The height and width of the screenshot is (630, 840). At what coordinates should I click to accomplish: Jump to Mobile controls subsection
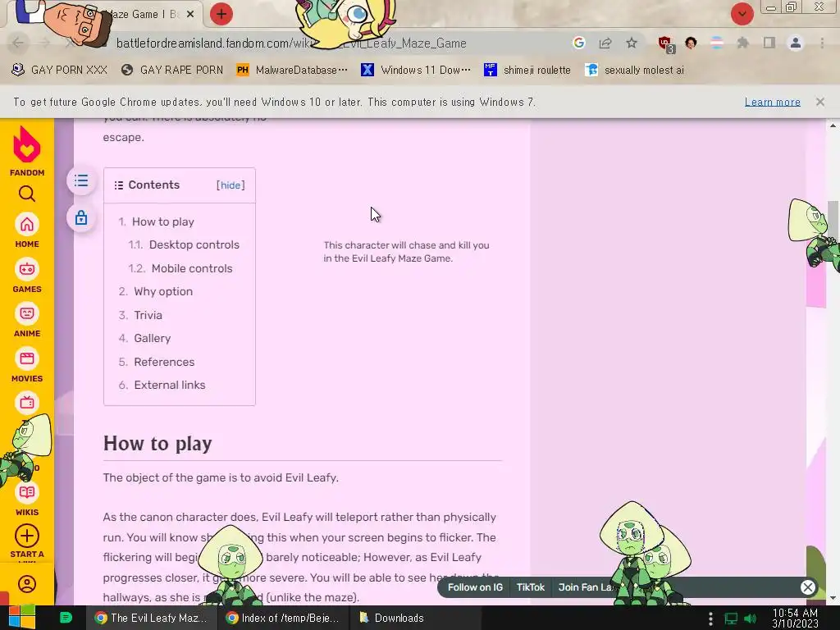(192, 268)
